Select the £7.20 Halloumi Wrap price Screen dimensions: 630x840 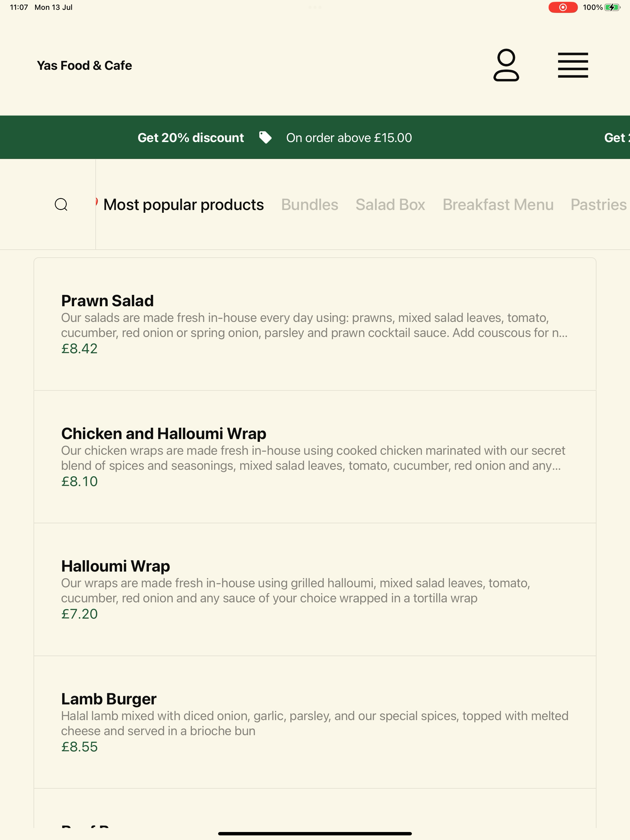[x=79, y=614]
